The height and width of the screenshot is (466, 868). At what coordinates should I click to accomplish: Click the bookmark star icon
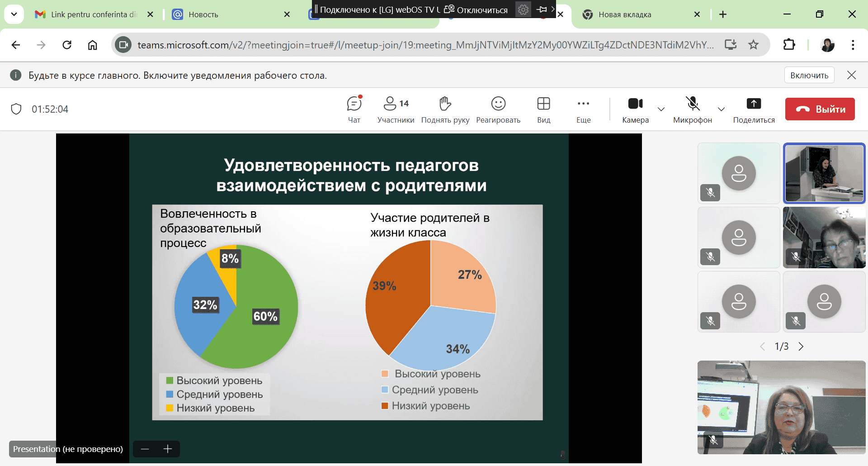click(753, 45)
